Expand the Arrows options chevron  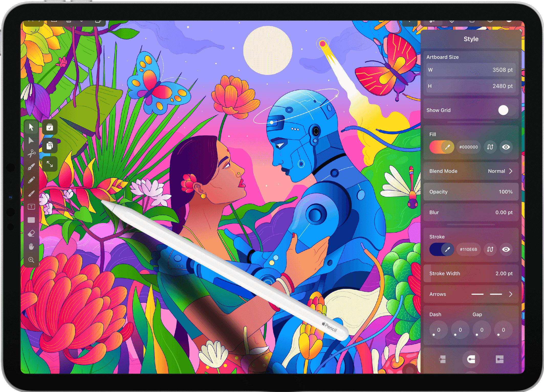click(511, 294)
